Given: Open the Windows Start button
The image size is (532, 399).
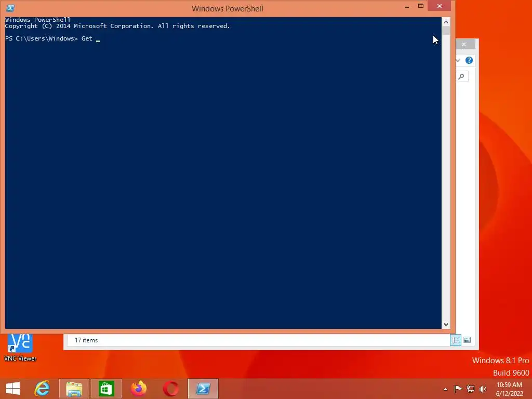Looking at the screenshot, I should click(x=13, y=389).
